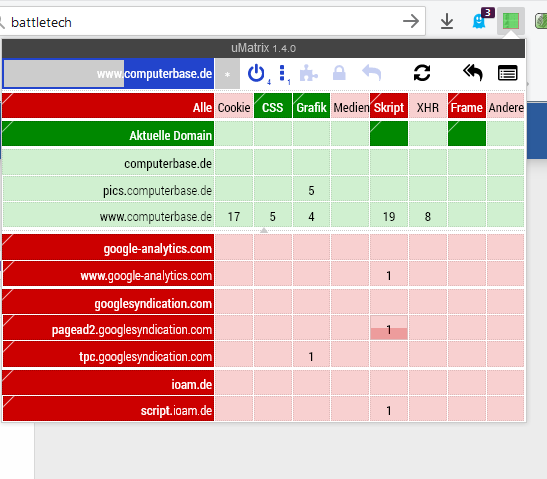Screen dimensions: 547x479
Task: Toggle the Andere column header
Action: pos(505,106)
